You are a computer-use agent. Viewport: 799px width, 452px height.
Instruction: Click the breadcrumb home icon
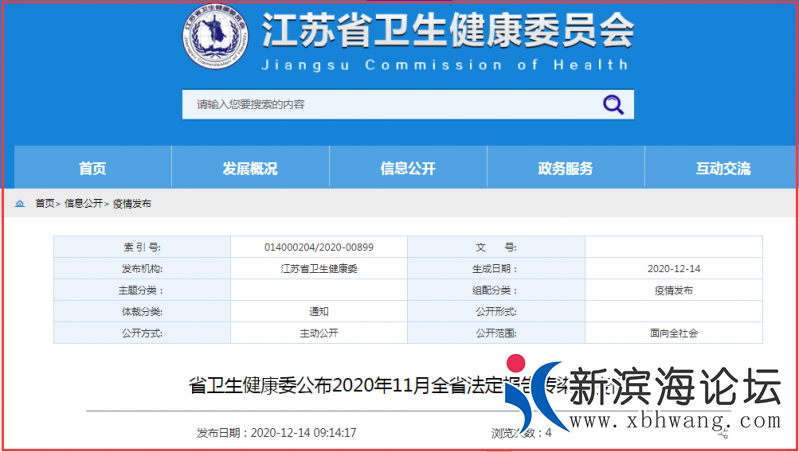[x=20, y=203]
